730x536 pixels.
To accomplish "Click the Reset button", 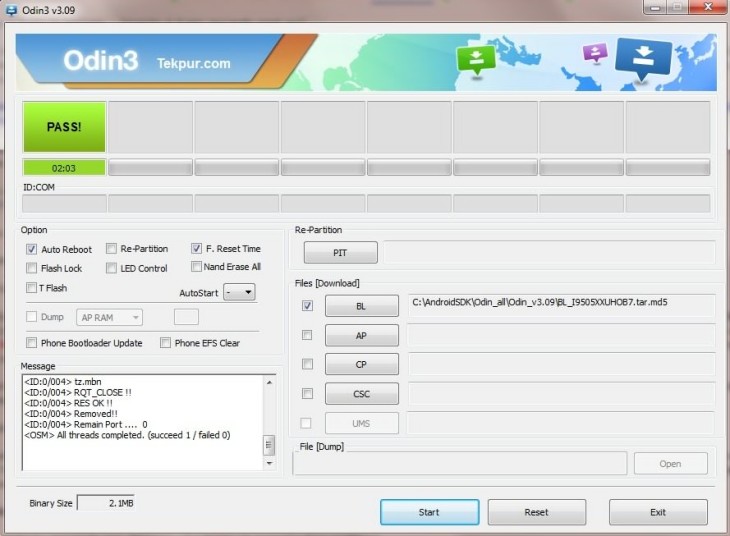I will [x=536, y=512].
